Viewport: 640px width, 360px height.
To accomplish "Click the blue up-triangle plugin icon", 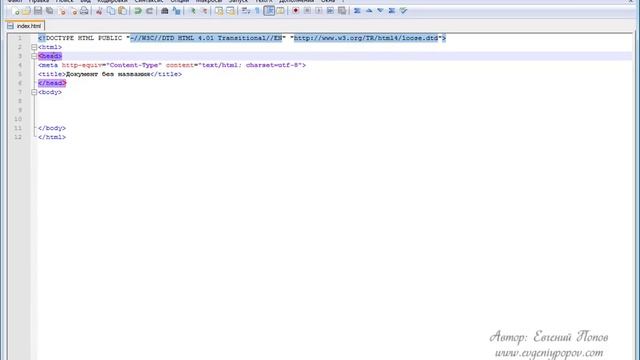I will tap(369, 11).
